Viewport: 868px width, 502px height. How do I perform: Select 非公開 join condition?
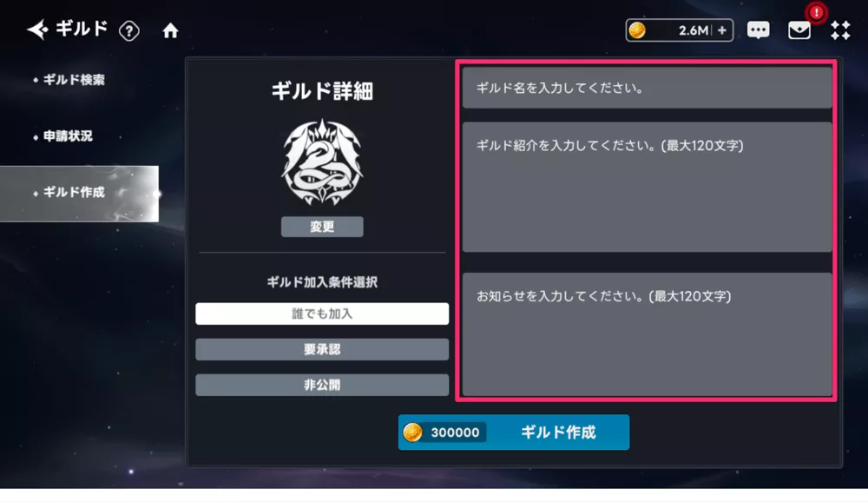(x=322, y=385)
